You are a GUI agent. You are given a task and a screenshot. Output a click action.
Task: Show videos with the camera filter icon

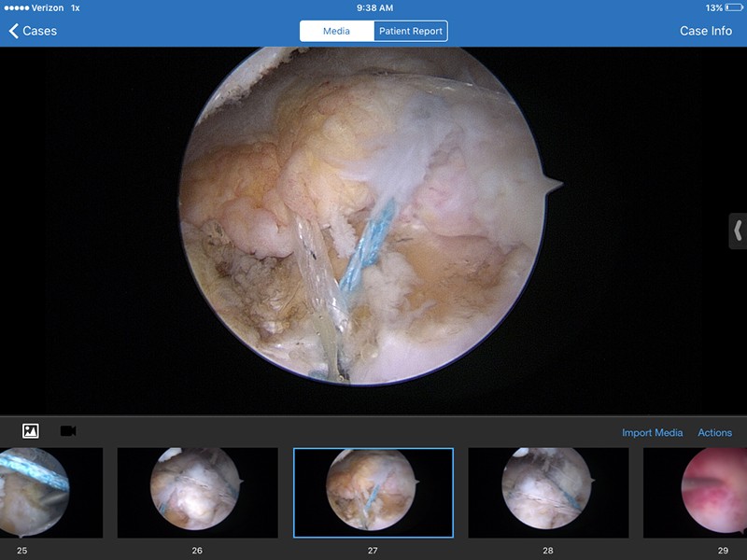coord(68,431)
